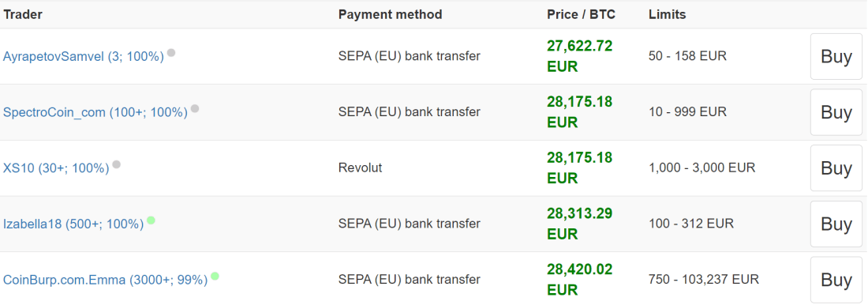Click the grey status dot beside XS10
Screen dimensions: 868x305
tap(116, 164)
